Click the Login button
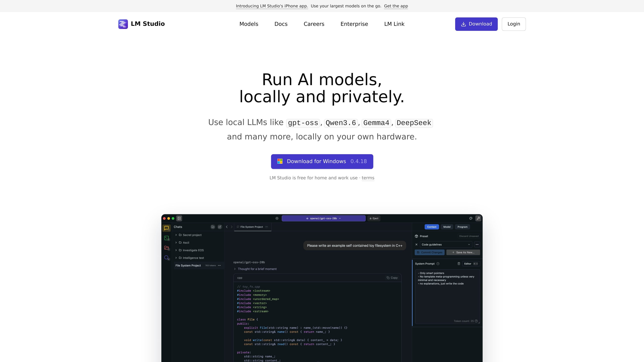 [x=514, y=24]
